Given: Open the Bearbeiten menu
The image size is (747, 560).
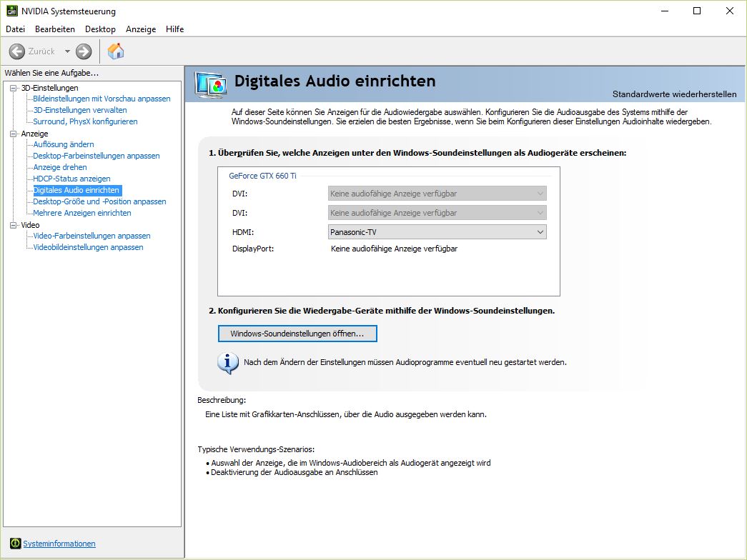Looking at the screenshot, I should (55, 29).
